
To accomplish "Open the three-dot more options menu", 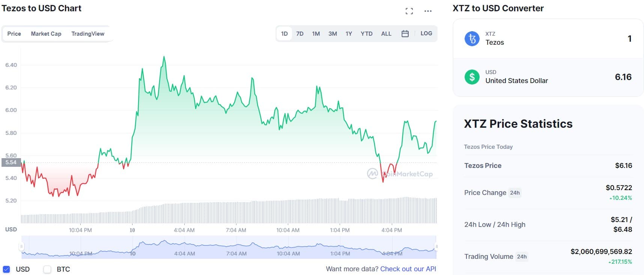I will coord(428,11).
